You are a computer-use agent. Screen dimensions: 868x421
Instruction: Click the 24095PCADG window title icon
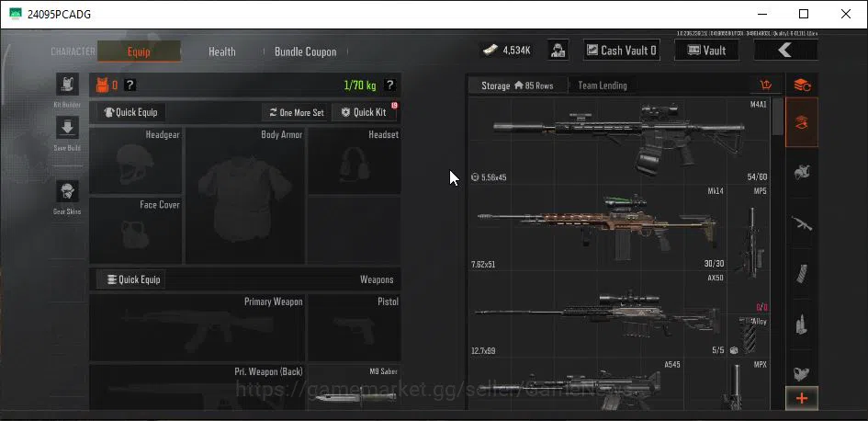(16, 14)
